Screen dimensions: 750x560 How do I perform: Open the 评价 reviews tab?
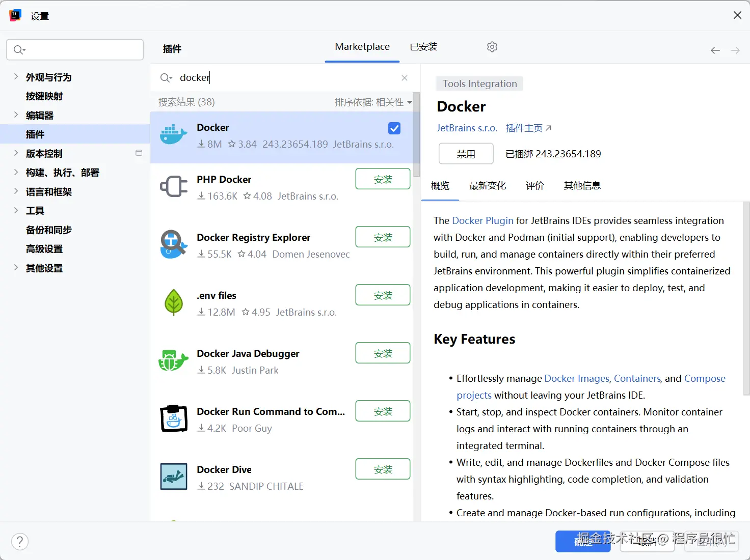pyautogui.click(x=534, y=186)
